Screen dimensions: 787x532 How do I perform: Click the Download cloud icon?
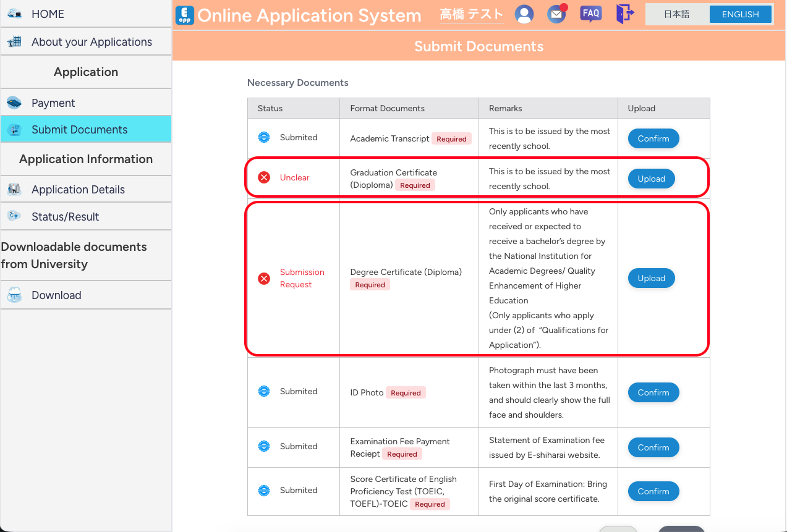(14, 295)
